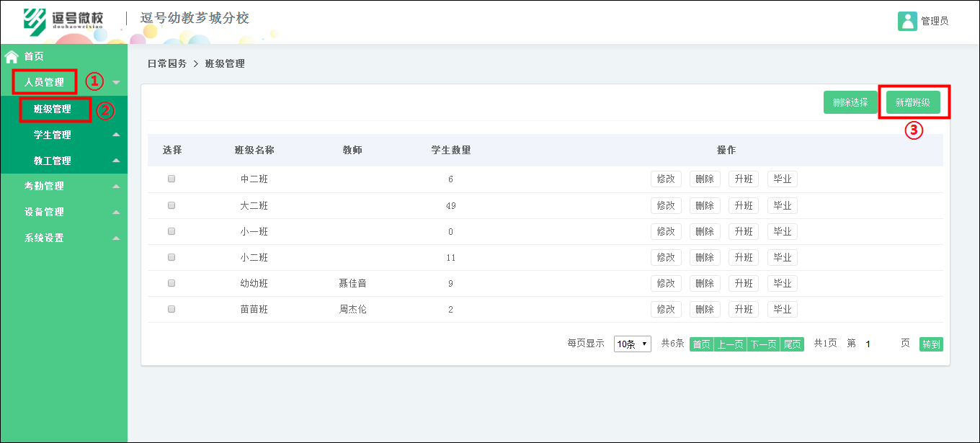
Task: Click the 删除选择 button
Action: [x=850, y=102]
